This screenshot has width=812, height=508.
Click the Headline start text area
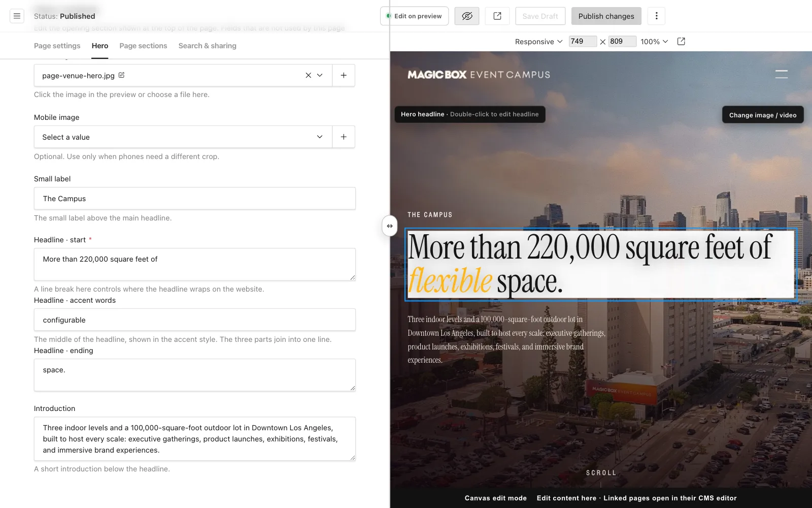(x=195, y=264)
